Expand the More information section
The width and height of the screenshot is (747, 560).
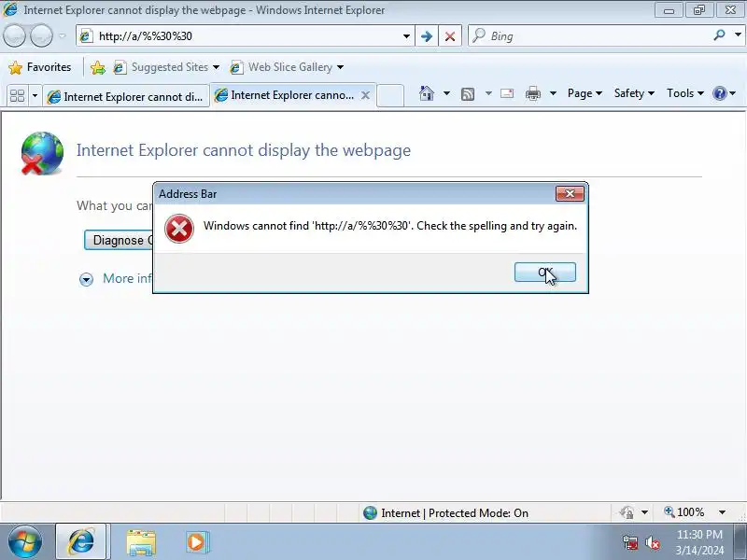coord(116,278)
